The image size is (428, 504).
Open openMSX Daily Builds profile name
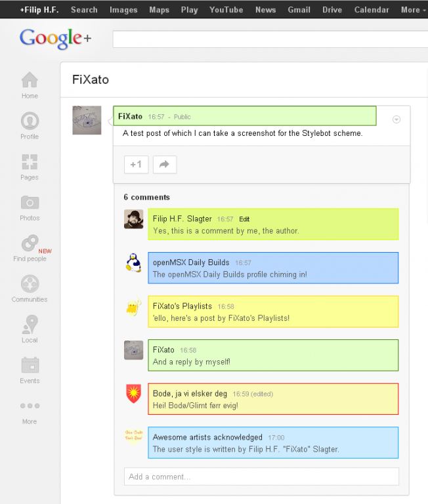pos(191,262)
